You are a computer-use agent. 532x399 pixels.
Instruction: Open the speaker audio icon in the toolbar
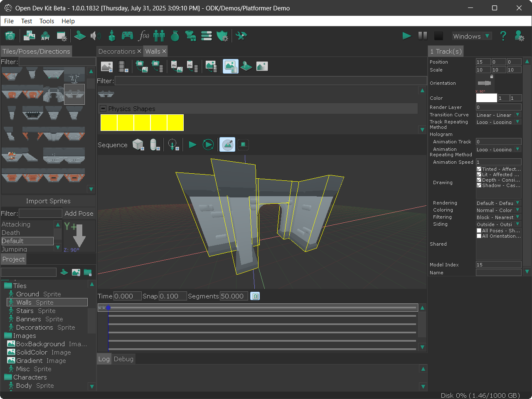tap(96, 36)
